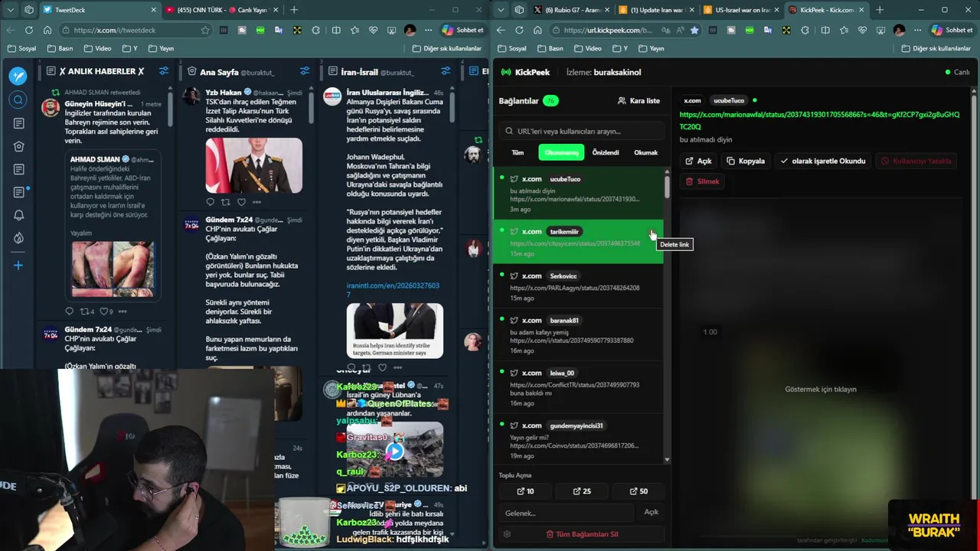Click the Açık button next to Gelenek field
The height and width of the screenshot is (551, 980).
[651, 512]
